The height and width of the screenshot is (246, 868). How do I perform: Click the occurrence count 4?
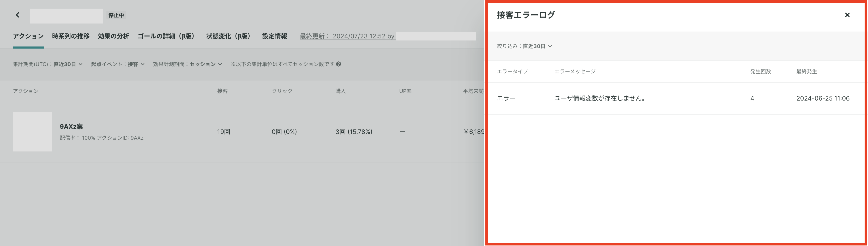click(x=752, y=98)
